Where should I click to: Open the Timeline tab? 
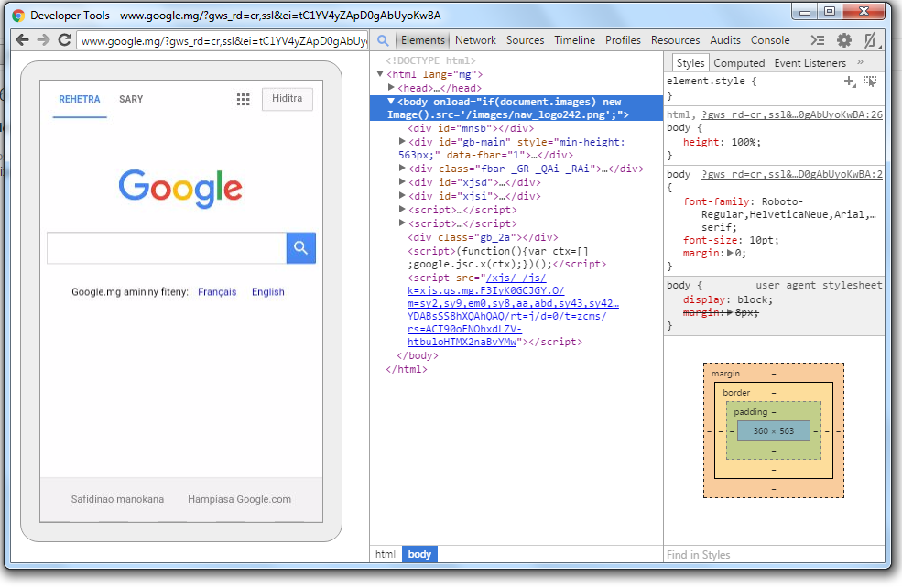[575, 40]
